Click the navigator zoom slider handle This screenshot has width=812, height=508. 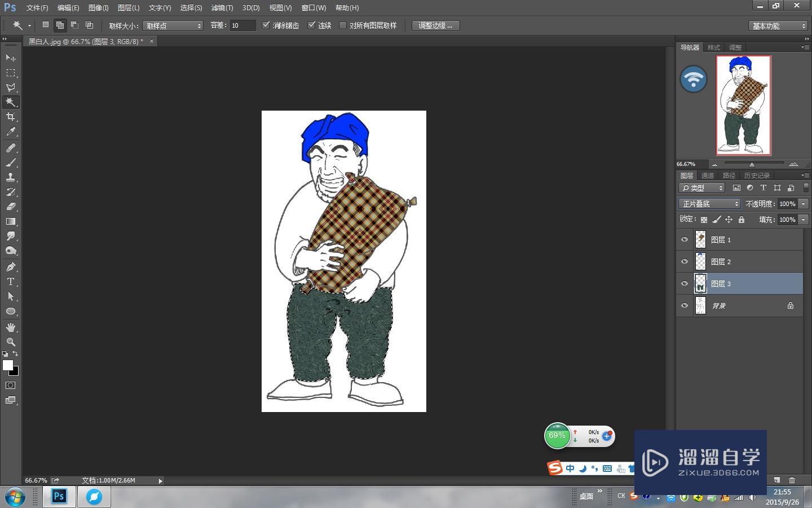click(752, 164)
